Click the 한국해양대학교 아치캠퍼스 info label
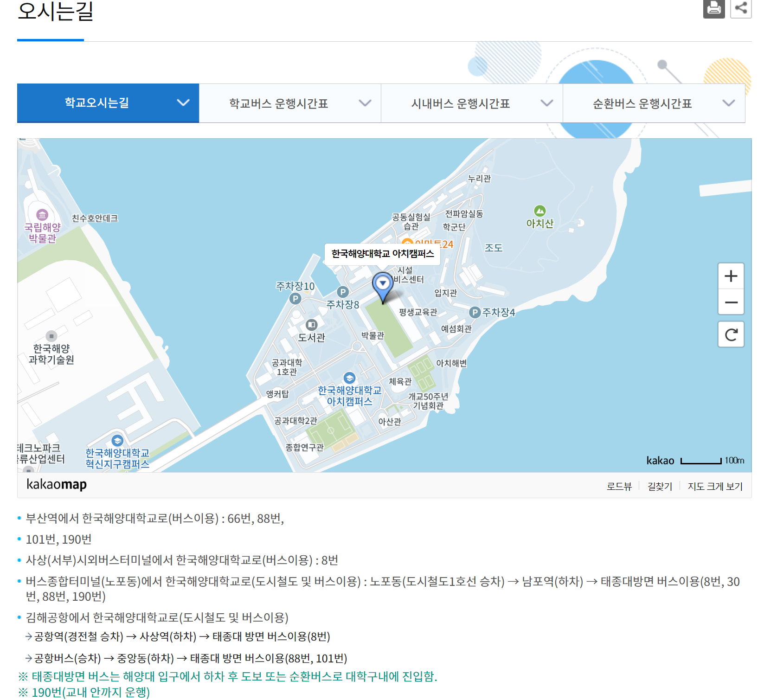Viewport: 764px width, 700px height. pos(383,254)
